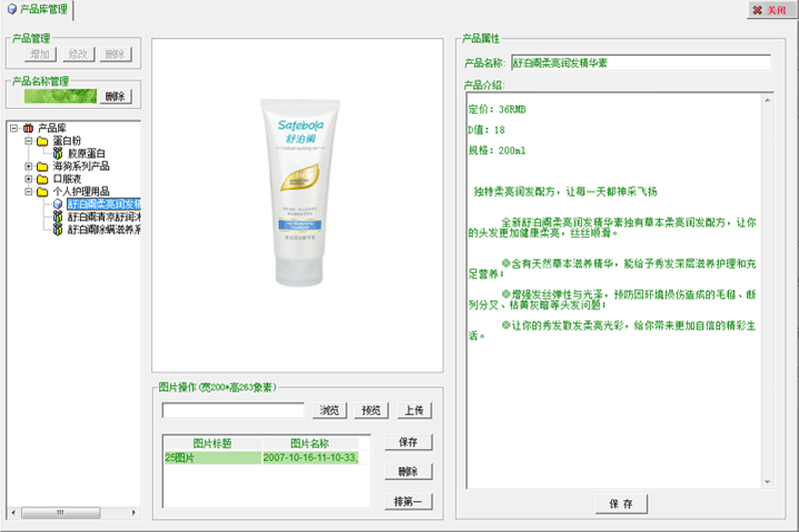Click the image file path input field
Image resolution: width=799 pixels, height=532 pixels.
233,410
